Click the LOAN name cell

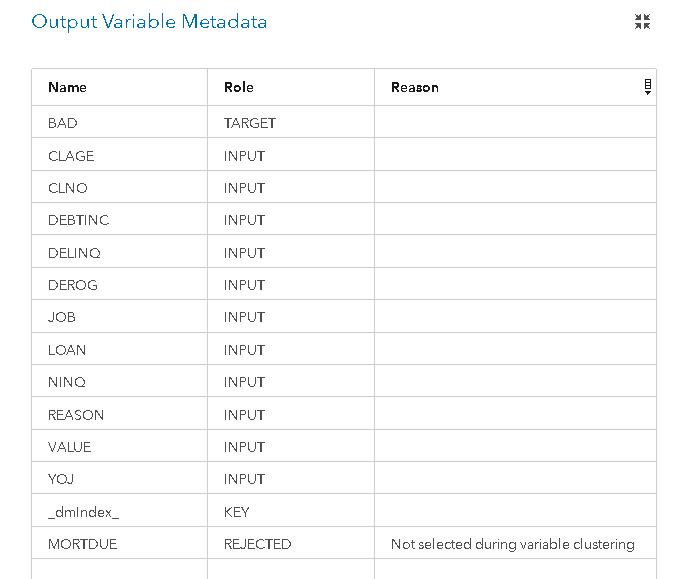(120, 349)
